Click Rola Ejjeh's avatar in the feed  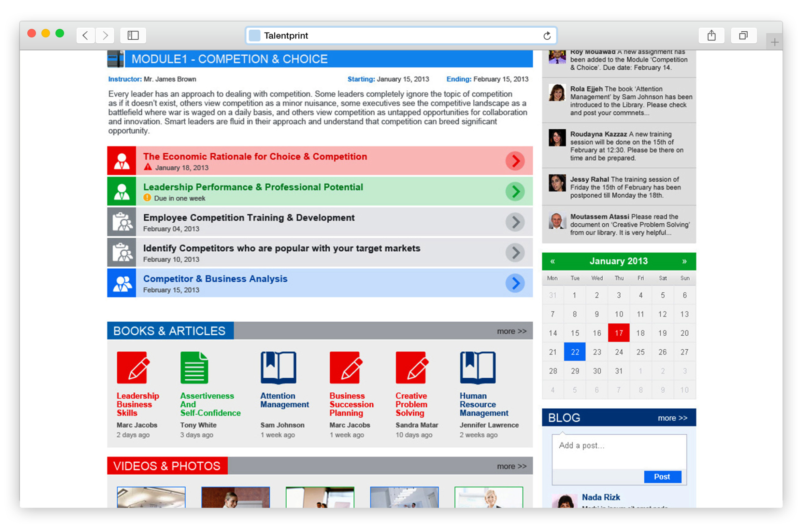[557, 93]
